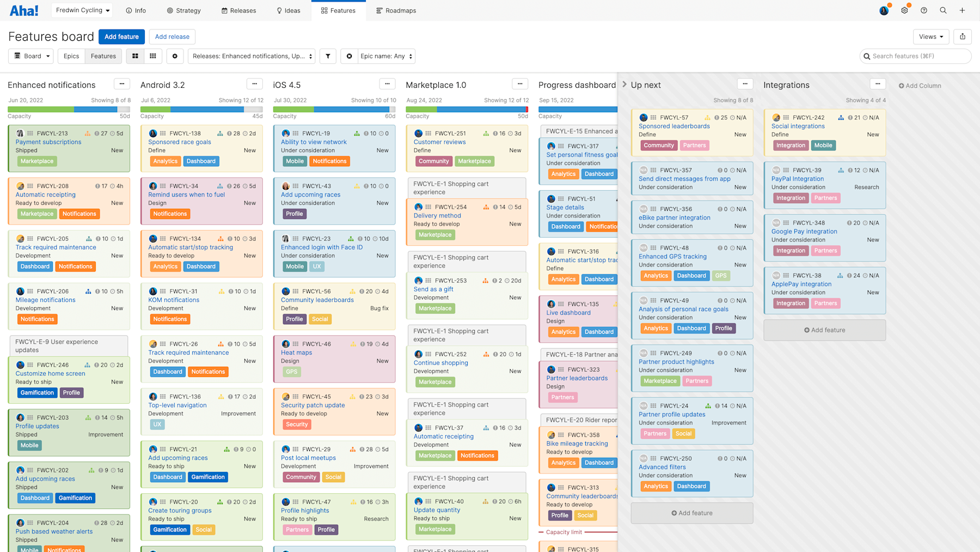Open the filter funnel icon in the toolbar

327,56
